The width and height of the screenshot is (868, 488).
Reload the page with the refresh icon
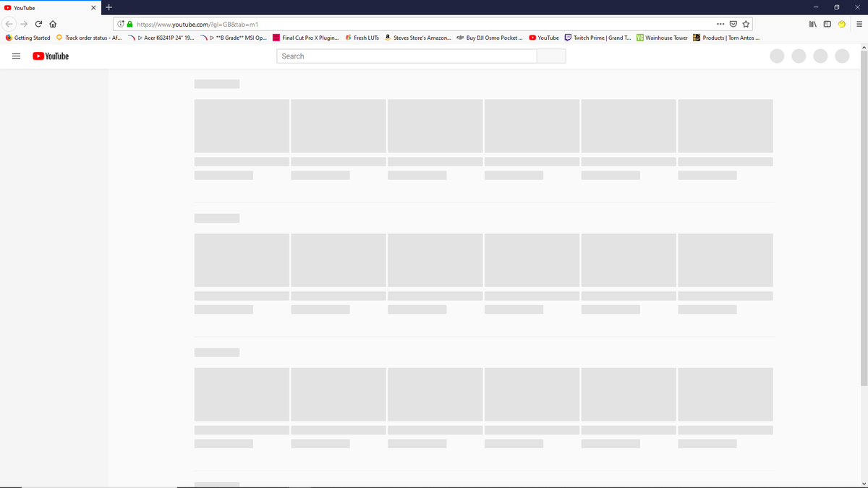click(x=38, y=24)
